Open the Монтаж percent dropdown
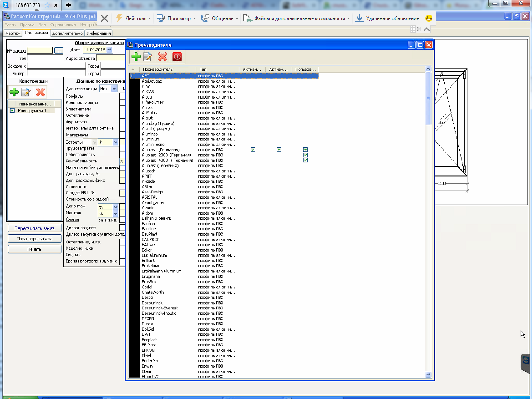 (x=116, y=214)
